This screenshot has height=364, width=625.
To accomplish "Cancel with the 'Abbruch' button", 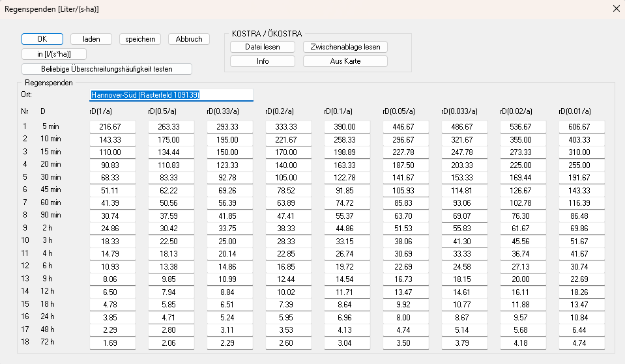I will [x=189, y=39].
